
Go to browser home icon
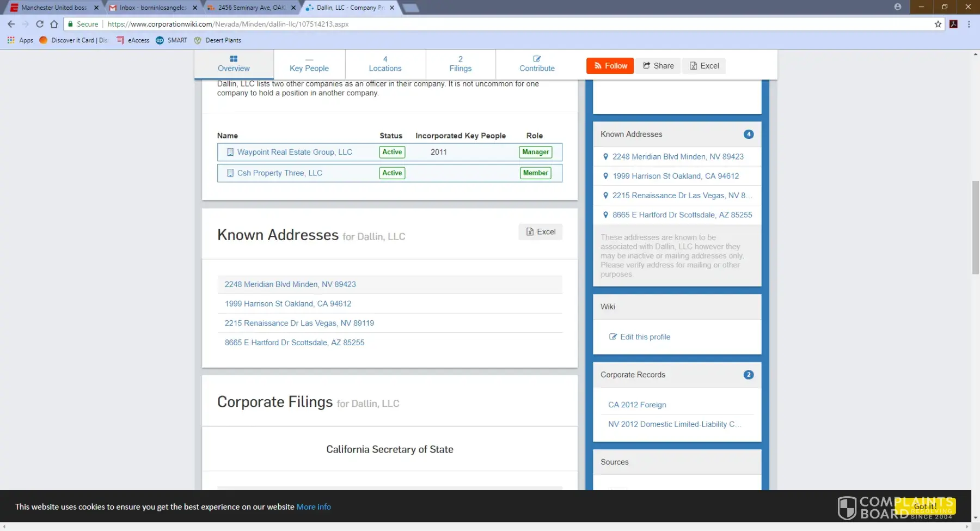tap(54, 24)
